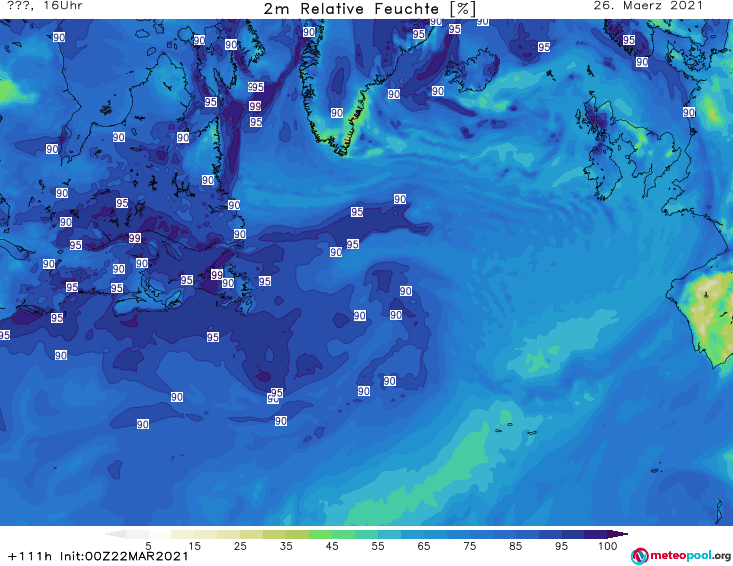
Task: Click Iceland on the map
Action: [x=473, y=69]
